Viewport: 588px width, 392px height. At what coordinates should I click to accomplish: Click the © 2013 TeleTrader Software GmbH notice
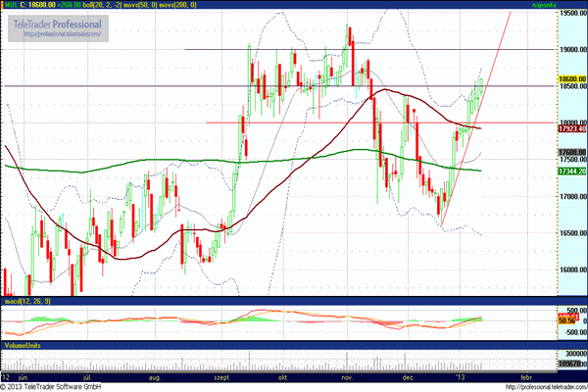(x=51, y=387)
